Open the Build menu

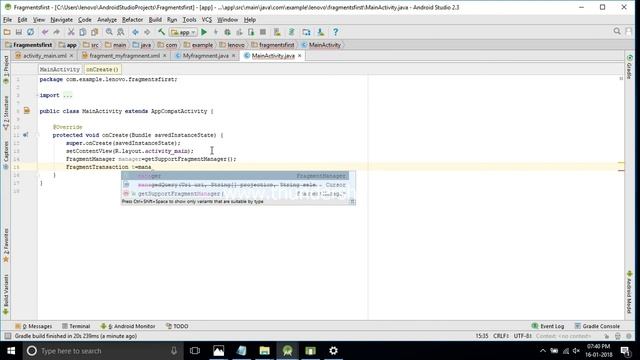point(155,20)
